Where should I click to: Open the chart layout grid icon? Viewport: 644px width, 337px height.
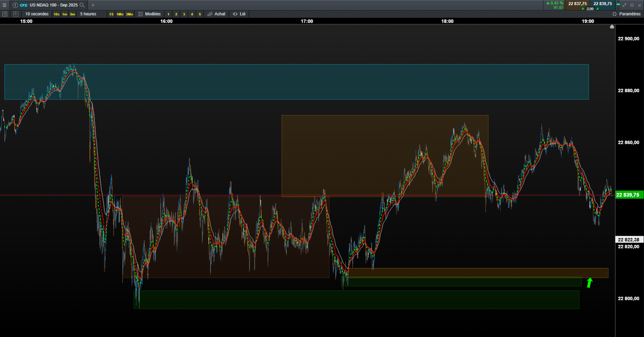point(16,14)
